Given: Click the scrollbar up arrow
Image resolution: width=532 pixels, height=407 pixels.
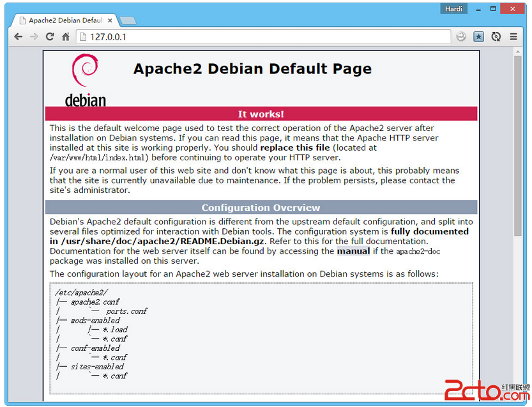Looking at the screenshot, I should coord(517,52).
